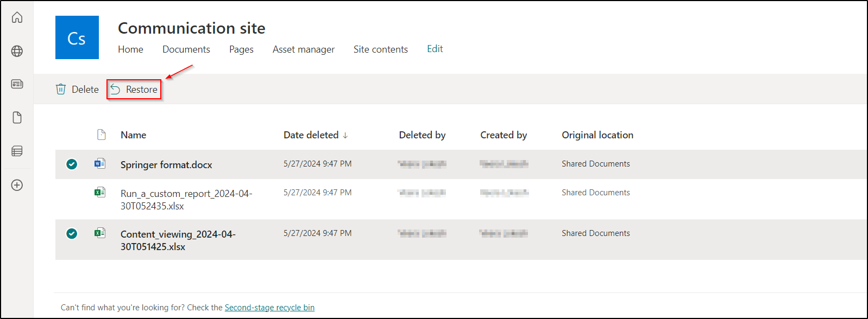Click the Cs site logo tile
The image size is (868, 319).
point(77,37)
